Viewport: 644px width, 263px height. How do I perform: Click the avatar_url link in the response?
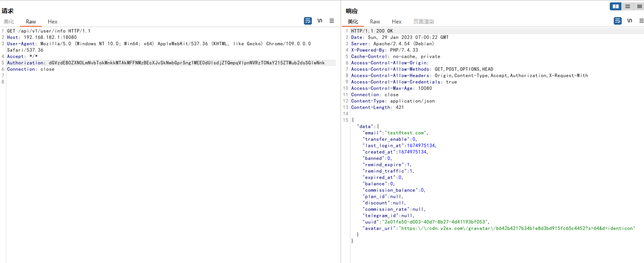coord(517,228)
